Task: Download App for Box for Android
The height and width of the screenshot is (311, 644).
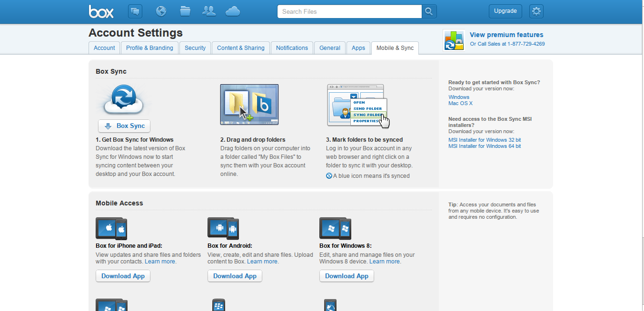Action: click(x=235, y=276)
